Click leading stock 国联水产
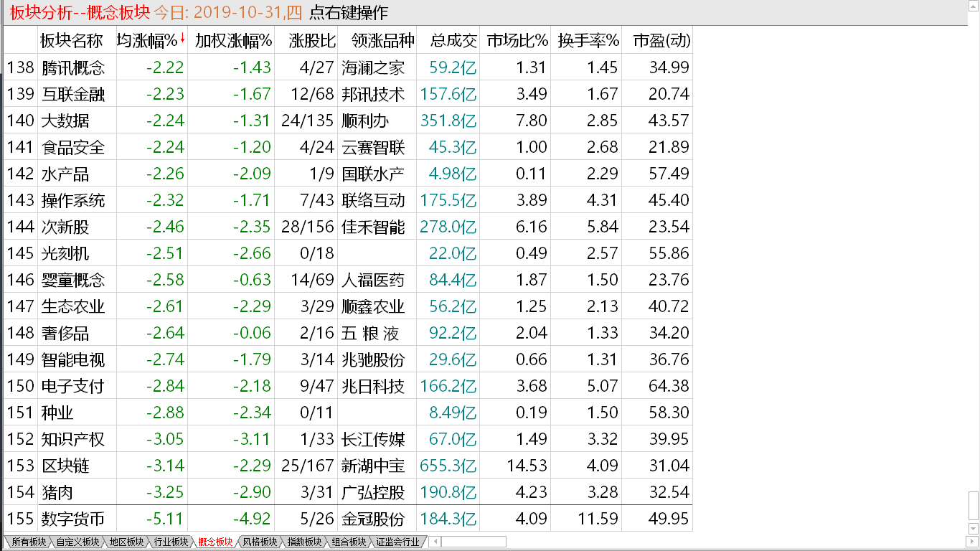 click(x=374, y=174)
